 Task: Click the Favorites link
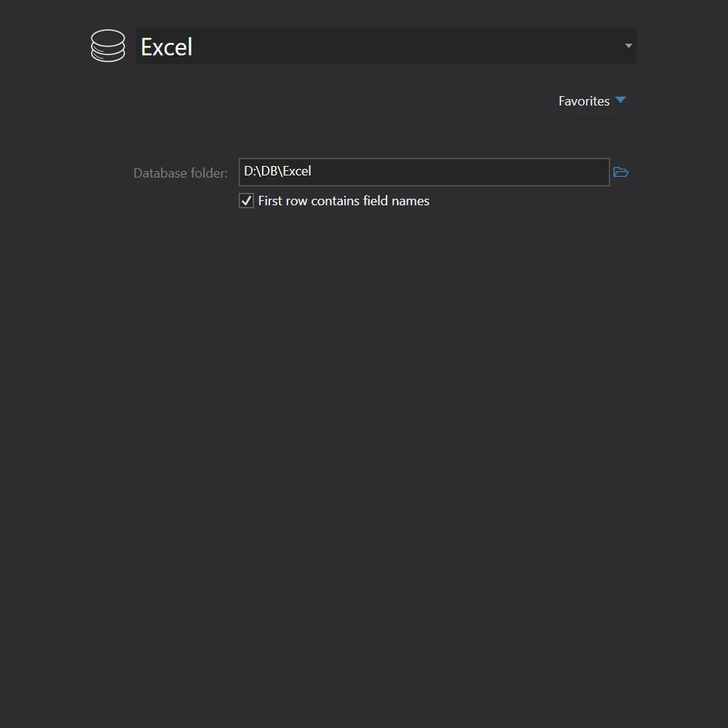(x=584, y=100)
